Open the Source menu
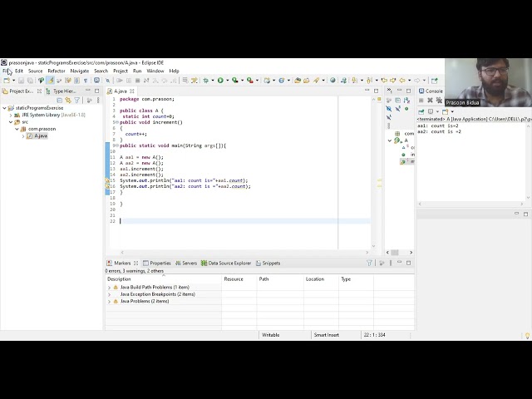Viewport: 532px width, 399px height. [x=35, y=71]
